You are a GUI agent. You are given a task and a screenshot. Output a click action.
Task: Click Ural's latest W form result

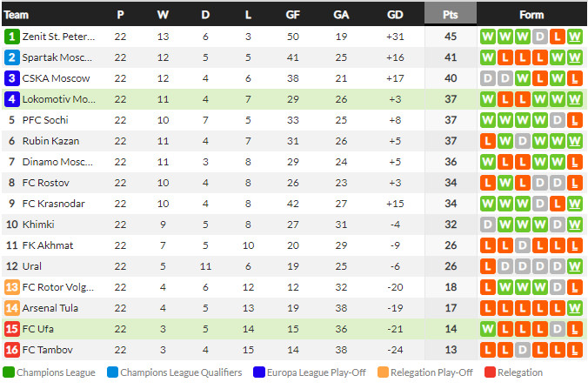point(575,266)
